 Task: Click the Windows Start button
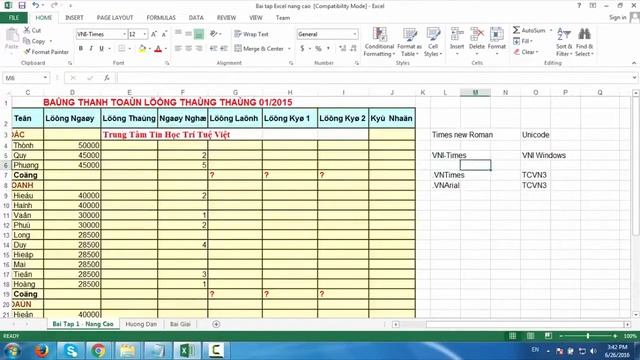(x=13, y=350)
